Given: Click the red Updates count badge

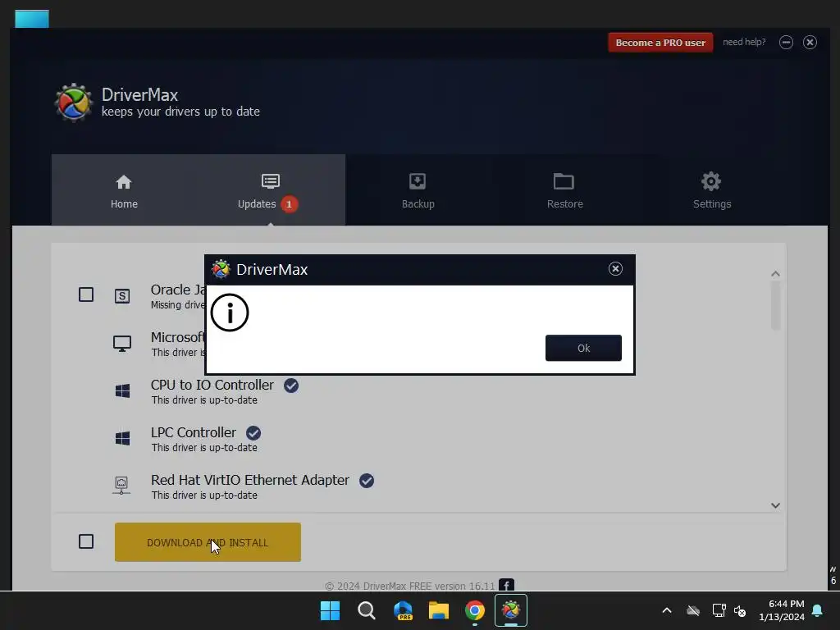Looking at the screenshot, I should click(290, 204).
